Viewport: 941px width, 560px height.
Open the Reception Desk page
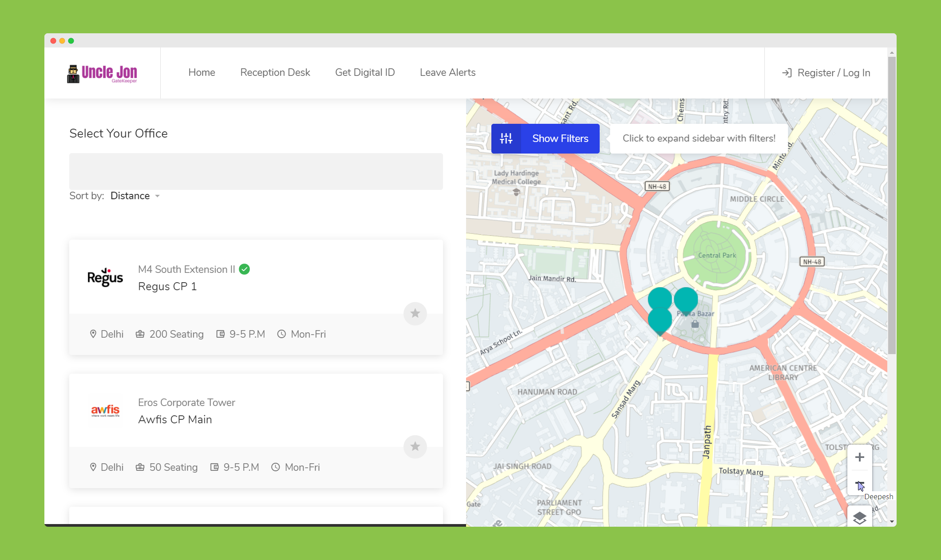[275, 72]
